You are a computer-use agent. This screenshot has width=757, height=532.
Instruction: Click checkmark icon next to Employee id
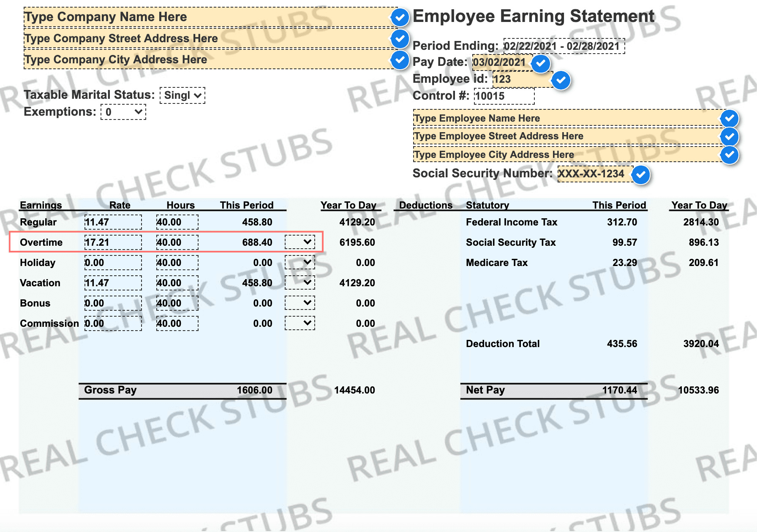[x=561, y=80]
